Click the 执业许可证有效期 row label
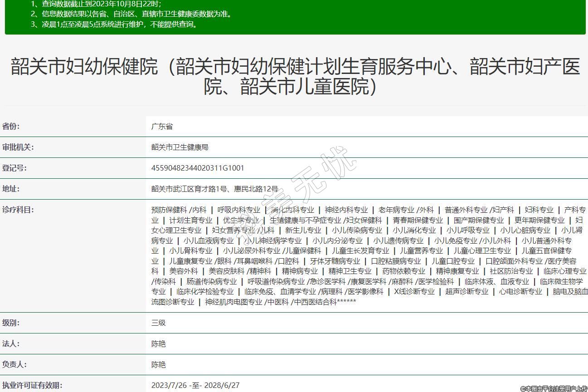Screen dimensions: 588x392 tap(32, 385)
